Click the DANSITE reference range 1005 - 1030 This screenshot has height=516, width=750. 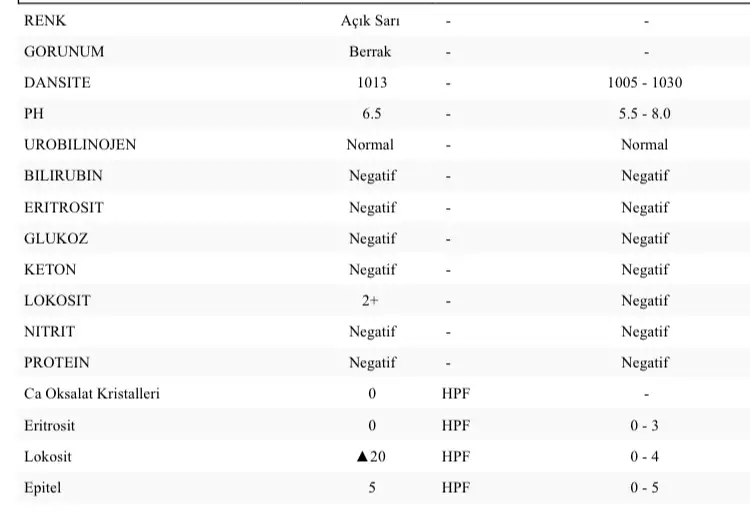click(645, 83)
